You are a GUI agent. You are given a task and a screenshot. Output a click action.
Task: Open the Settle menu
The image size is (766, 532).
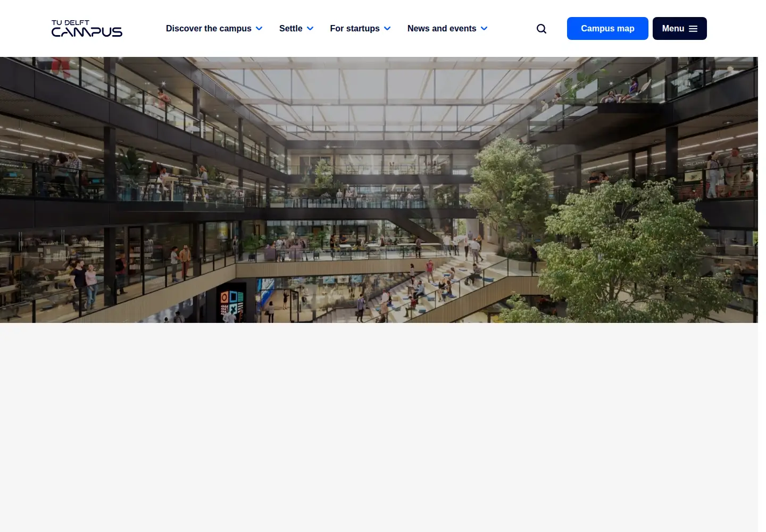(290, 28)
